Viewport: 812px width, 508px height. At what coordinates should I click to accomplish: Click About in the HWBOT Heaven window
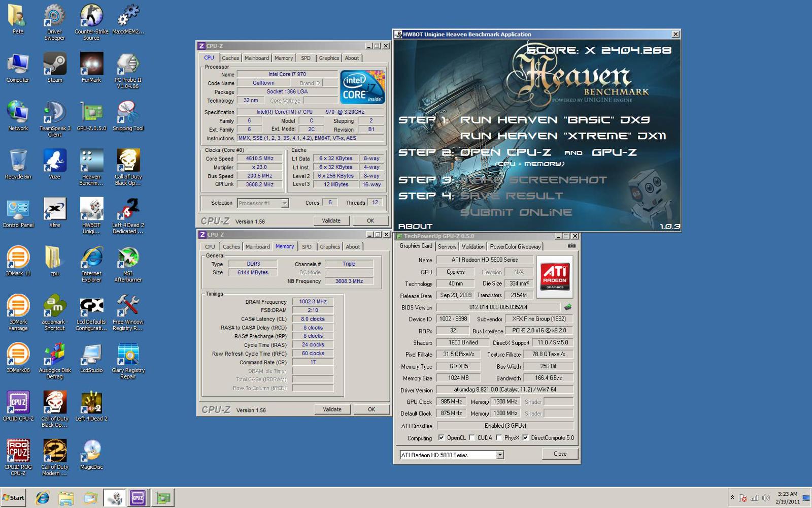click(x=415, y=226)
